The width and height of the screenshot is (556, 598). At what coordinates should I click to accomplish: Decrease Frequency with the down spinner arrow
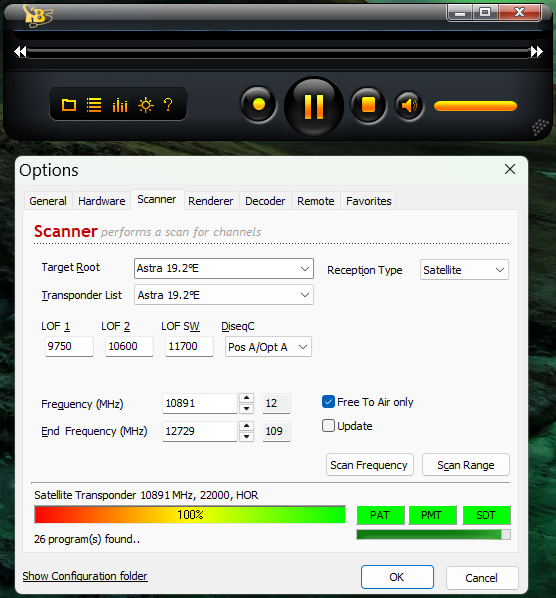247,408
